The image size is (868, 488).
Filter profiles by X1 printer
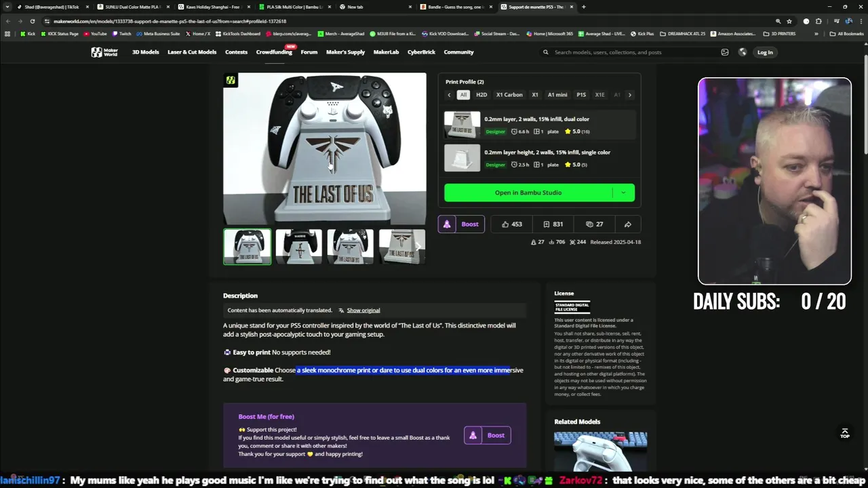point(535,95)
